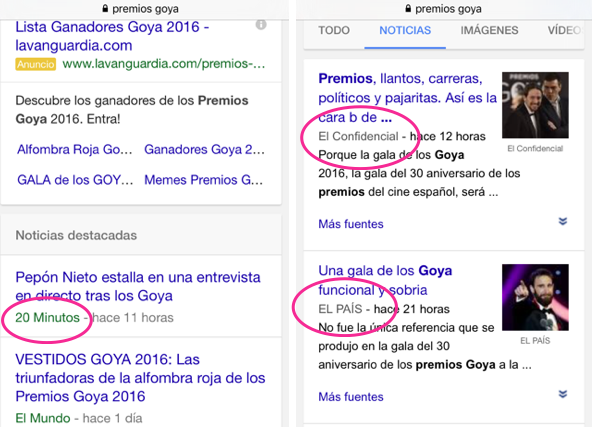Tap lock icon in right address bar
Image resolution: width=599 pixels, height=432 pixels.
408,8
